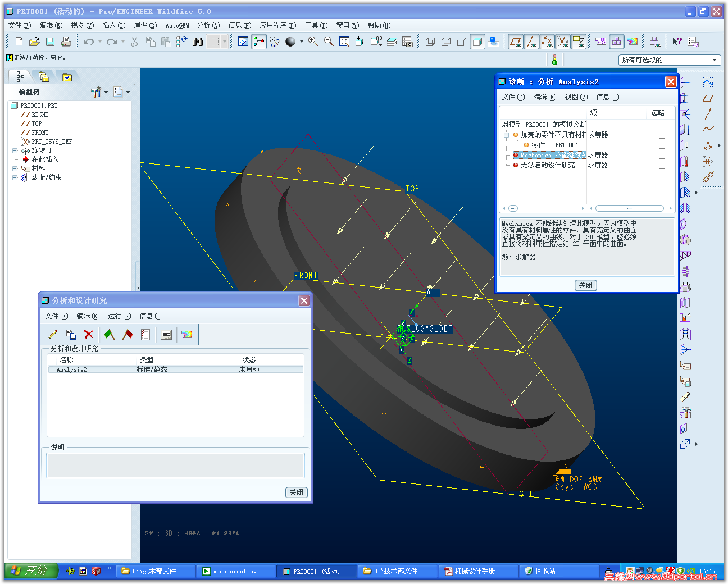Switch display to wireframe cube icon
Image resolution: width=728 pixels, height=584 pixels.
click(430, 42)
